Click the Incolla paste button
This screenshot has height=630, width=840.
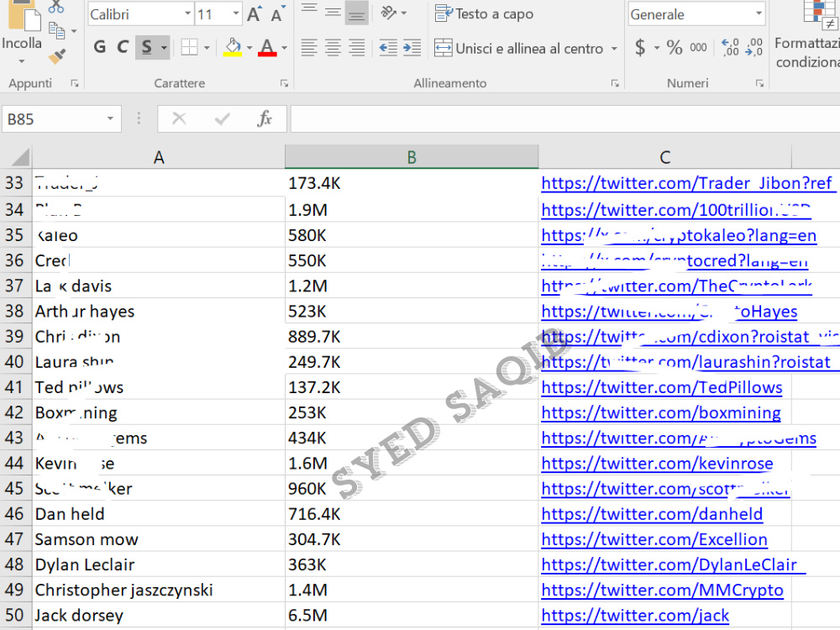(22, 26)
